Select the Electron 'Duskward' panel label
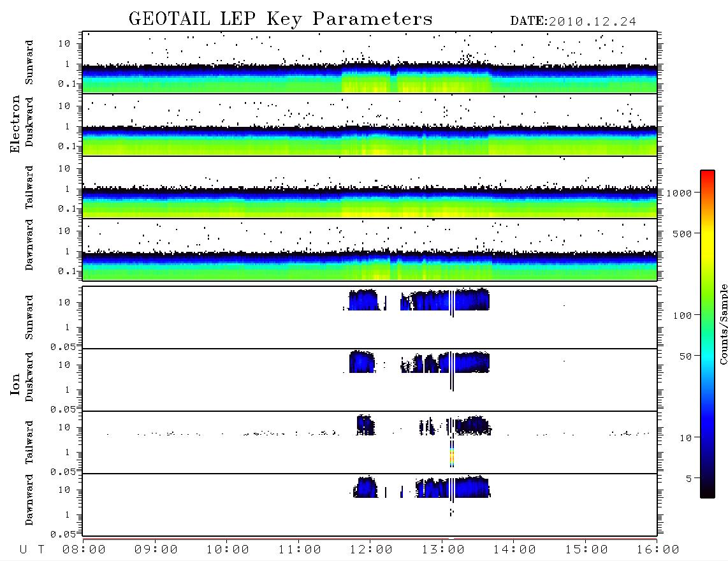This screenshot has width=728, height=561. [29, 122]
